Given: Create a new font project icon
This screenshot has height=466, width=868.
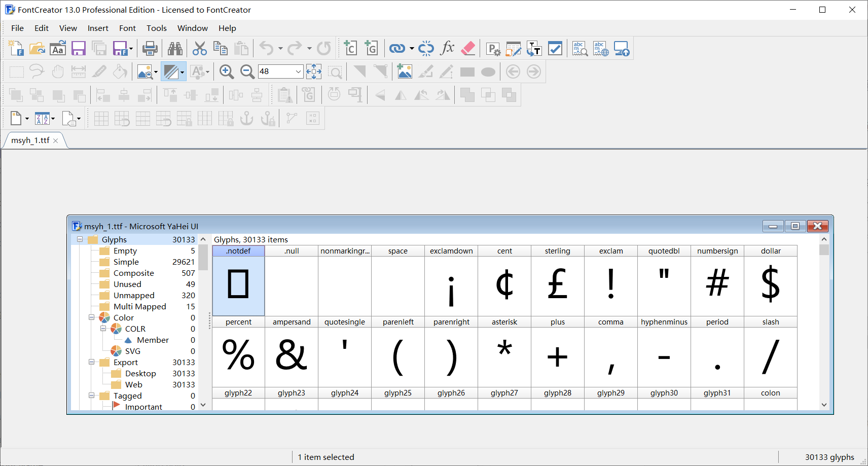Looking at the screenshot, I should coord(16,49).
